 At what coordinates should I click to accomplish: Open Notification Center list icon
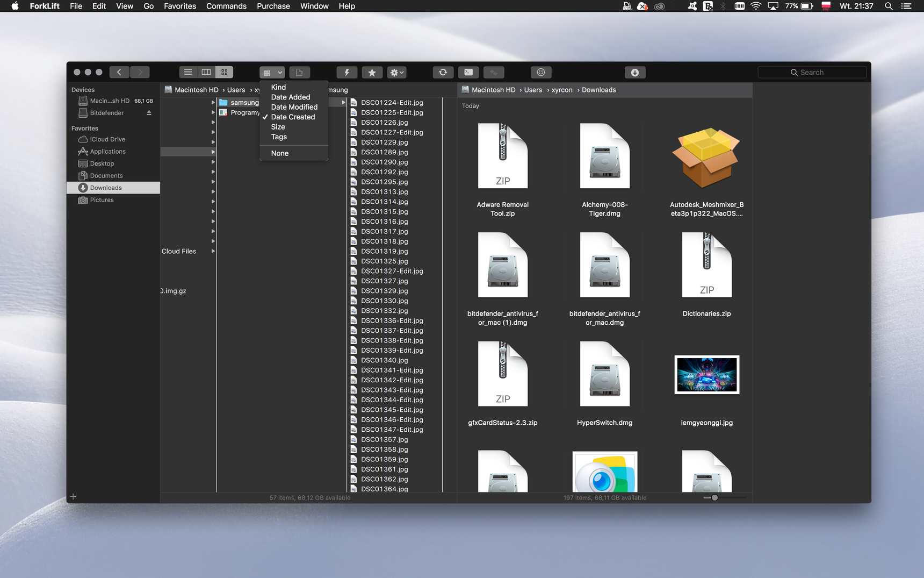pyautogui.click(x=906, y=6)
